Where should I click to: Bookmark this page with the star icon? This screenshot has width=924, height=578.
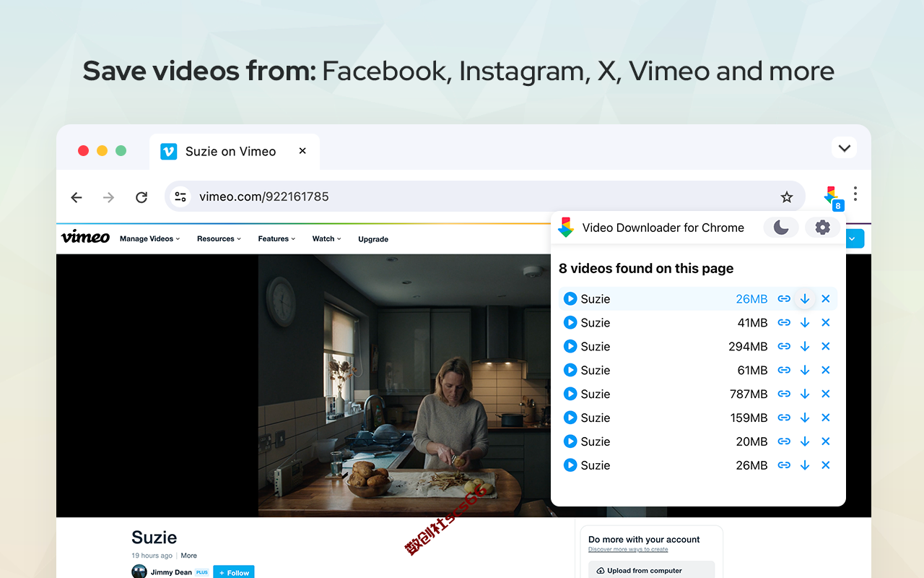tap(787, 197)
